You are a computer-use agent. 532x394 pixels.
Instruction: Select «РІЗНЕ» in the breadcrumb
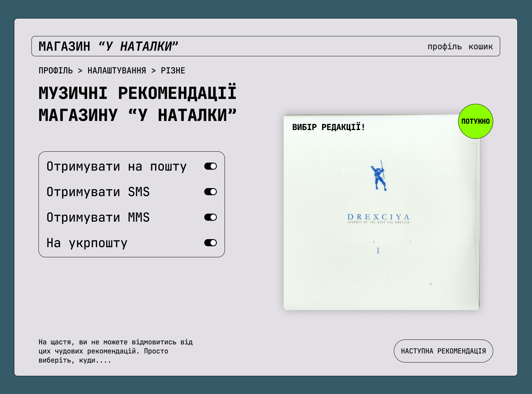click(173, 71)
